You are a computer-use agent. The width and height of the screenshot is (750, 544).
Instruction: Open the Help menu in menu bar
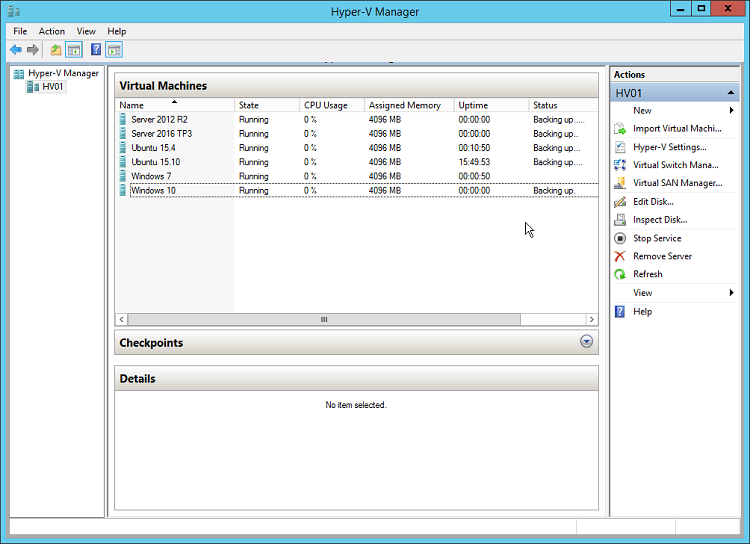coord(117,31)
